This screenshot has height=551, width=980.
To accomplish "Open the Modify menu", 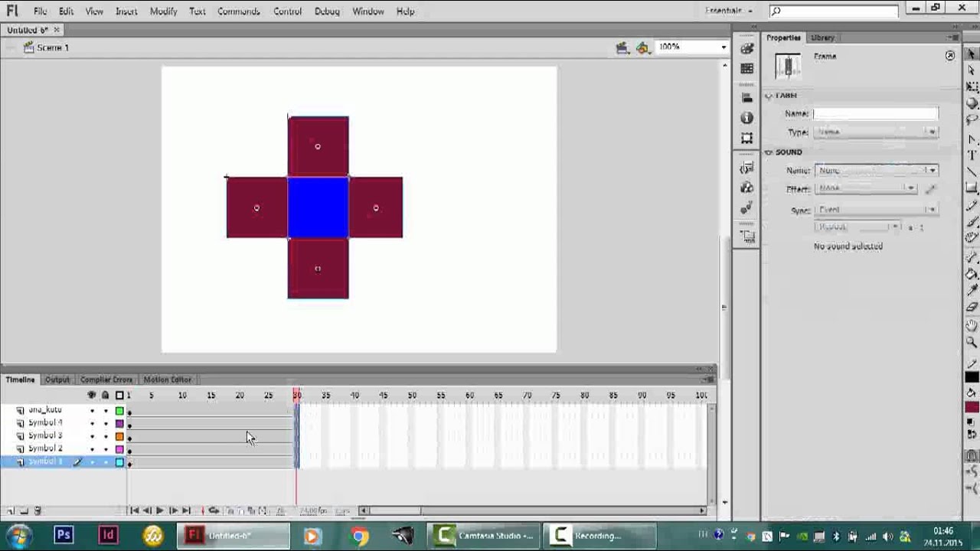I will 163,11.
